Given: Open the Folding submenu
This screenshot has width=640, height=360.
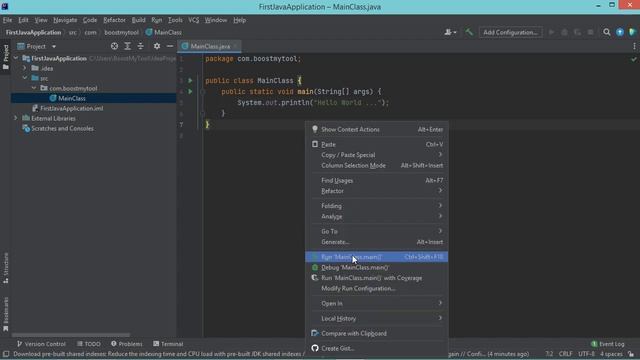Looking at the screenshot, I should click(x=376, y=206).
